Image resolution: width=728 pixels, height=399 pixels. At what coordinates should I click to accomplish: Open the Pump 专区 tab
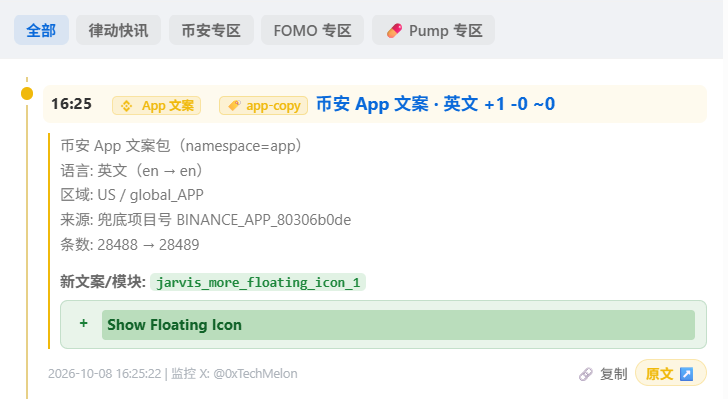coord(433,30)
